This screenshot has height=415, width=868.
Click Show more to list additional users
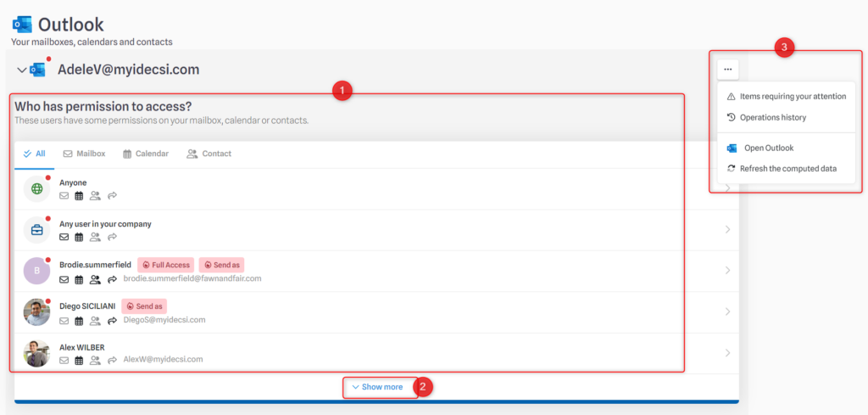click(x=377, y=387)
